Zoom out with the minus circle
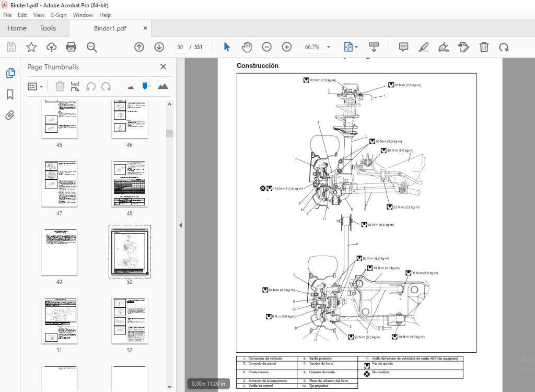 pos(266,47)
